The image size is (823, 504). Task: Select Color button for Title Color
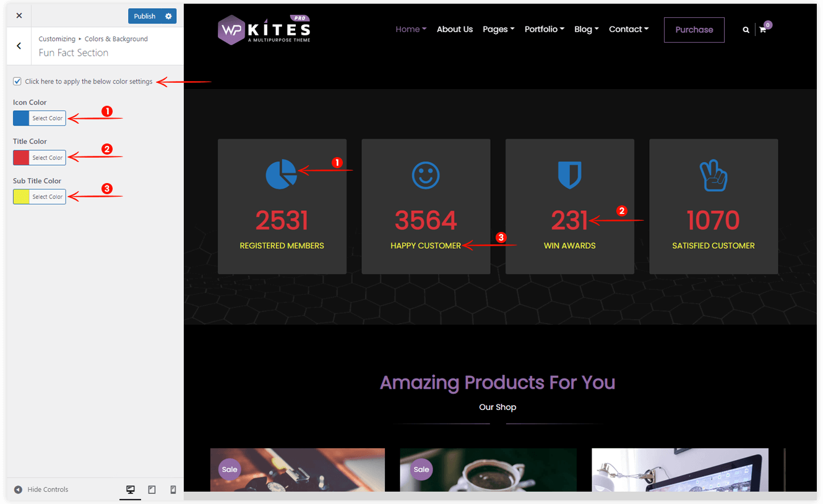click(48, 158)
